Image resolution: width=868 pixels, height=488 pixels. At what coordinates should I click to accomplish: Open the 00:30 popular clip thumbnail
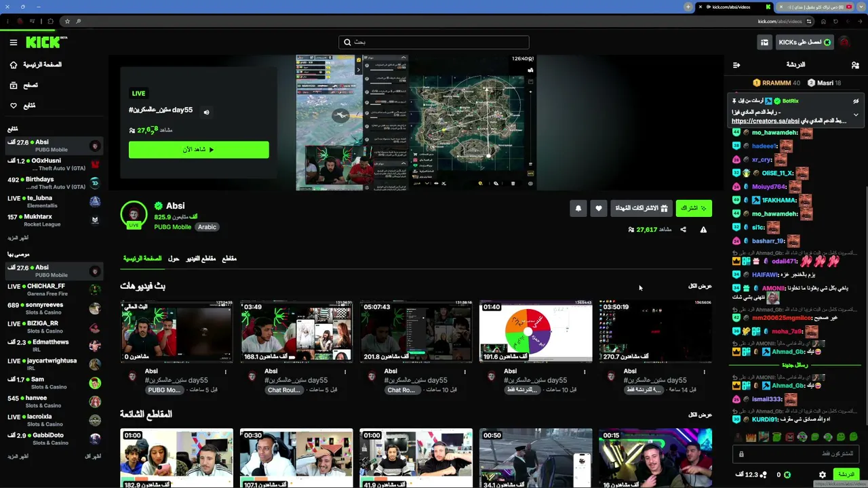296,458
